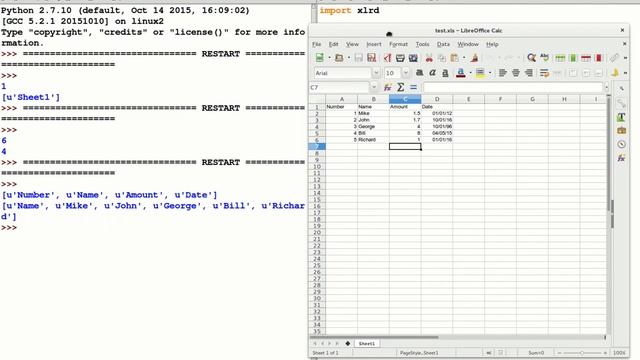Toggle Italic formatting in Calc
640x360 pixels.
(432, 73)
